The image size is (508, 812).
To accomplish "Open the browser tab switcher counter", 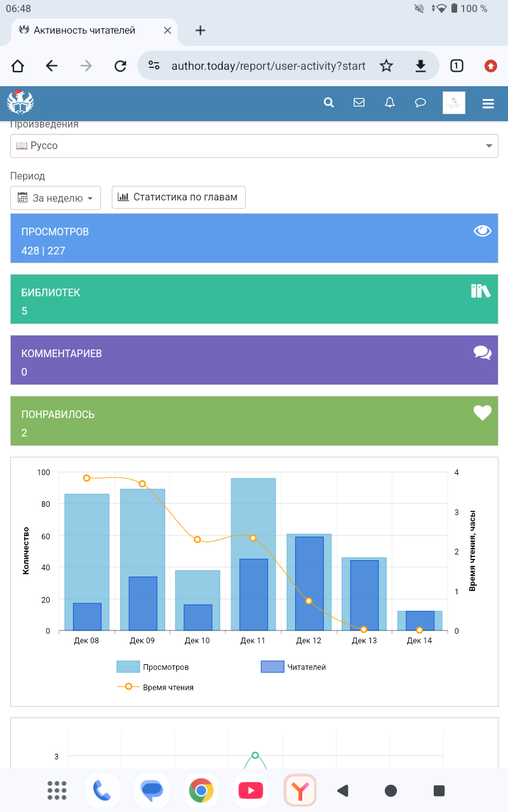I will pos(456,66).
